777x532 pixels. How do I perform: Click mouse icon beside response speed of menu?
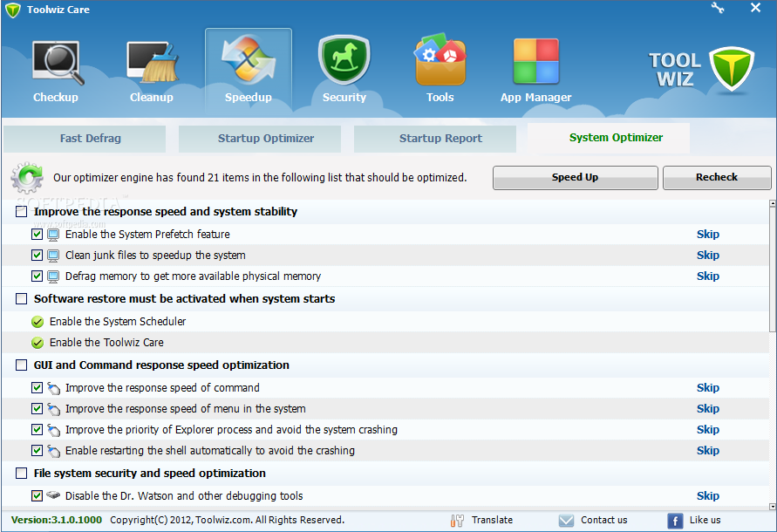[53, 408]
